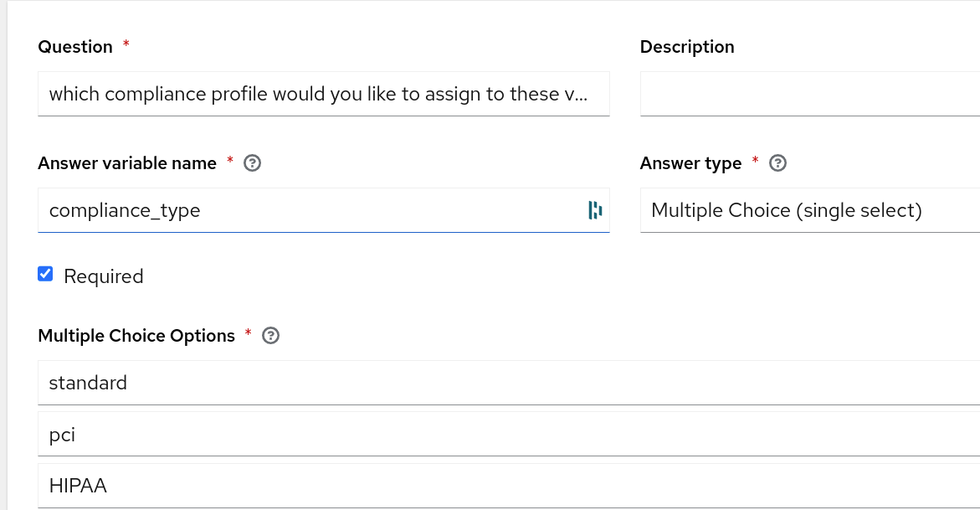Focus the Question text field
Viewport: 980px width, 510px height.
point(323,94)
